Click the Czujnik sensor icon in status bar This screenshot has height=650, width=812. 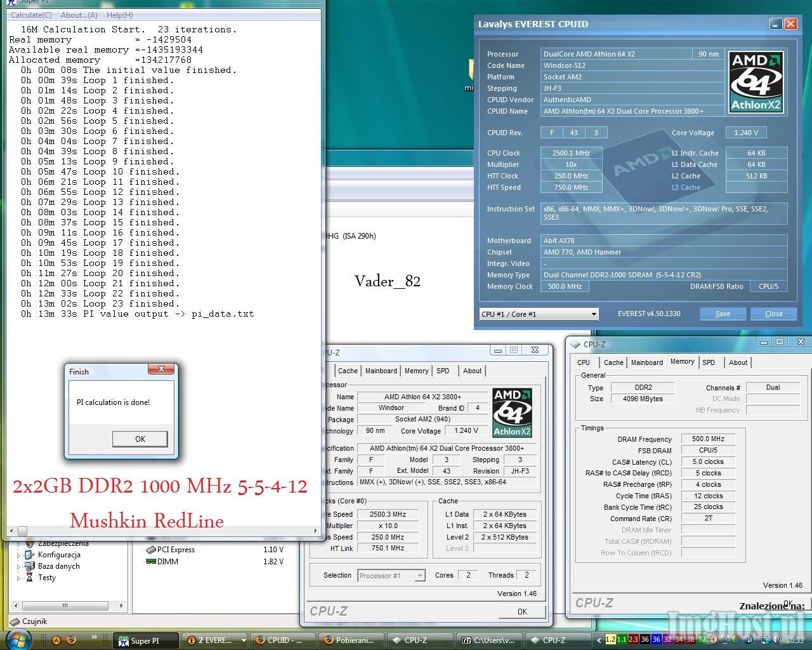point(15,621)
